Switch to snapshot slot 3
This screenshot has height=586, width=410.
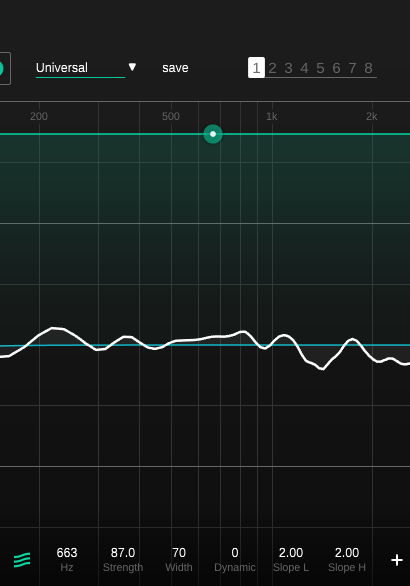pos(288,68)
